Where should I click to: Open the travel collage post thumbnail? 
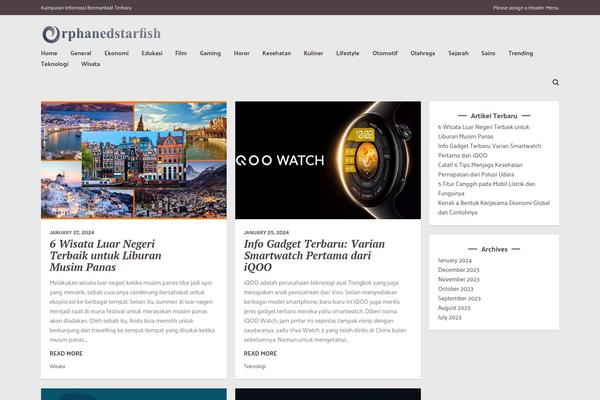(x=134, y=160)
